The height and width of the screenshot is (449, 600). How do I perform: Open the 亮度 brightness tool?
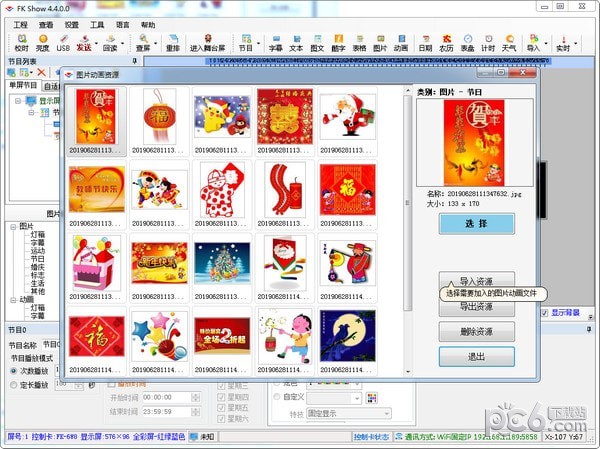[x=42, y=43]
